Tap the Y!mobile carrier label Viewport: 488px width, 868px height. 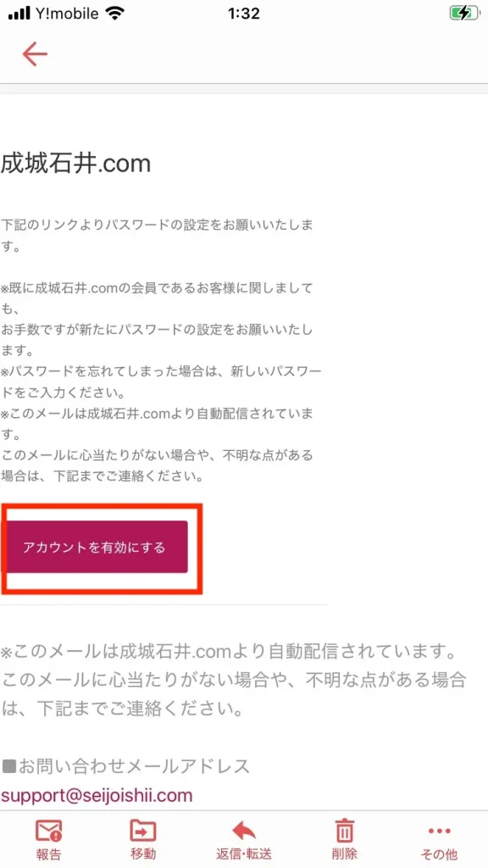(68, 14)
